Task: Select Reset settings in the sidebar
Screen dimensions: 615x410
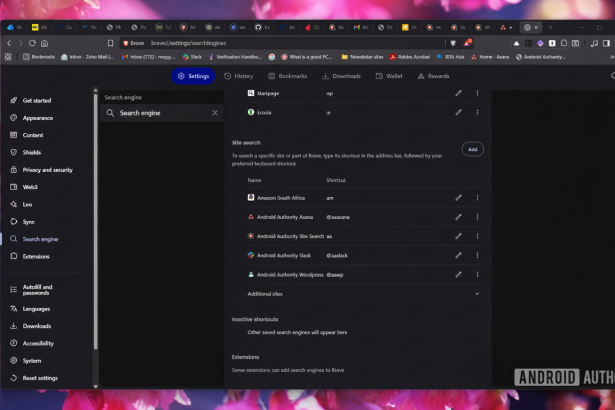Action: coord(40,378)
